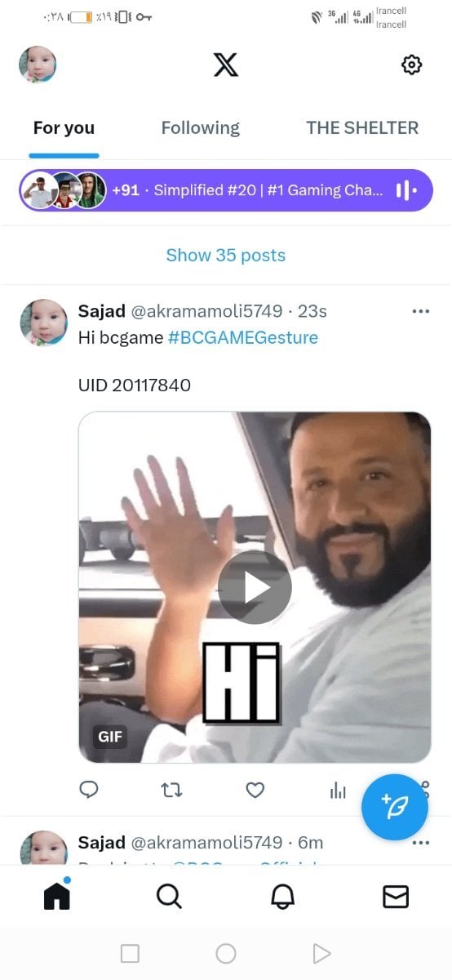Screen dimensions: 452x980
Task: Open timeline settings gear icon
Action: tap(412, 65)
